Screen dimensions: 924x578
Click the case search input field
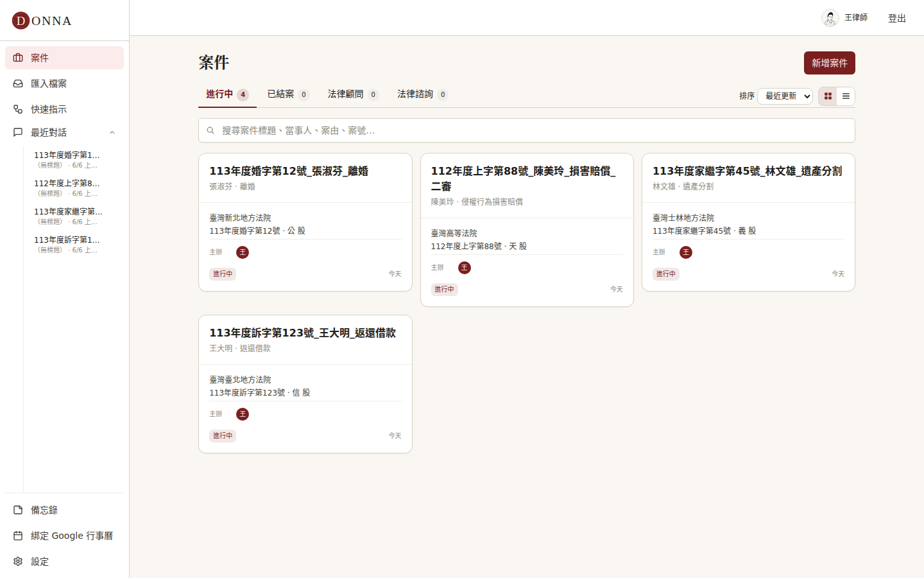(527, 130)
